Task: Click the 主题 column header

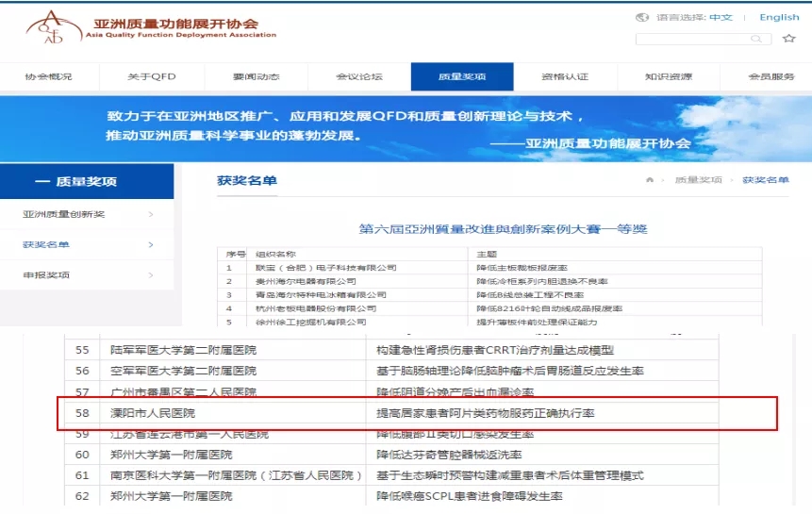Action: (487, 254)
